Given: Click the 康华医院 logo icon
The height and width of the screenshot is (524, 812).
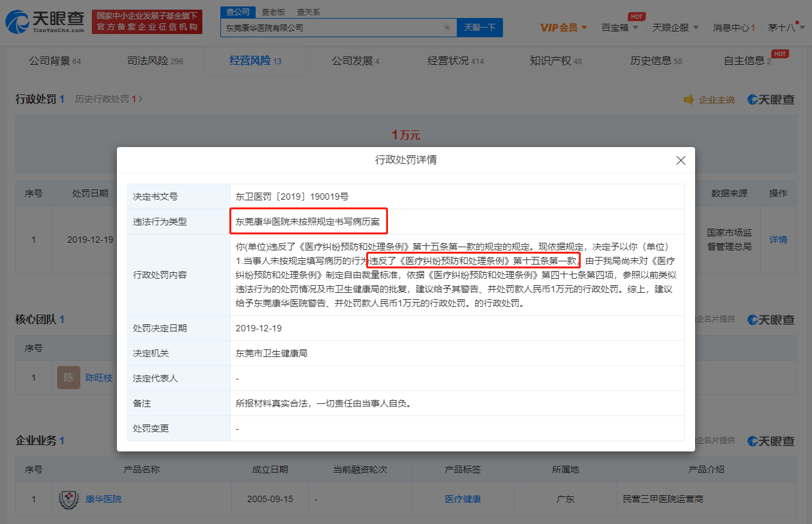Looking at the screenshot, I should [x=69, y=499].
